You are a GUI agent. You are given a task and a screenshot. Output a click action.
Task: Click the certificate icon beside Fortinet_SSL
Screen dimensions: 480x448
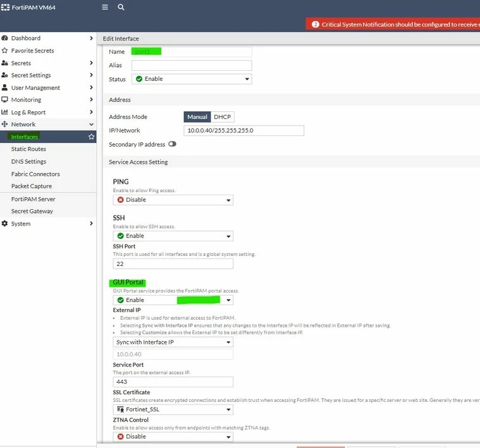pos(121,409)
